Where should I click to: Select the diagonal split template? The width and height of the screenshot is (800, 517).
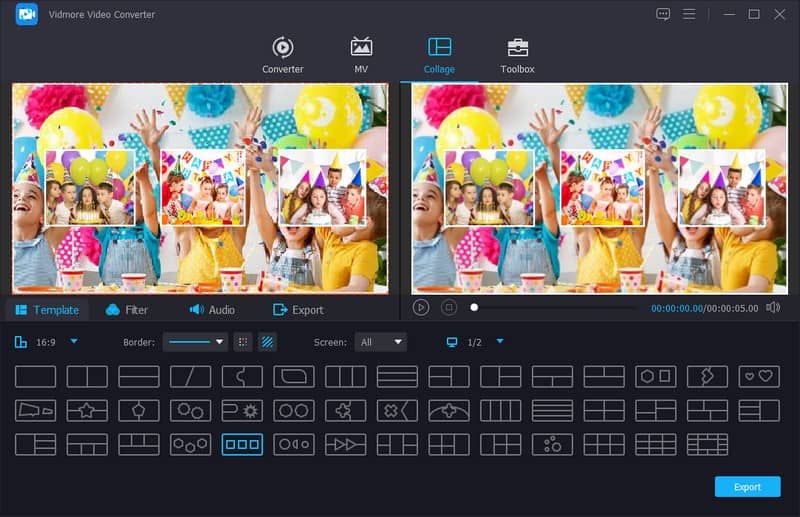[x=190, y=377]
